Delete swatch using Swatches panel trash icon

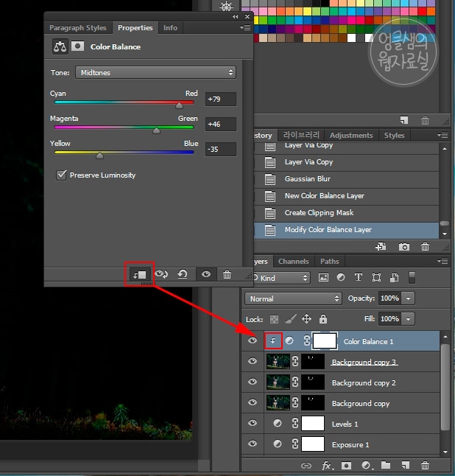[x=425, y=121]
